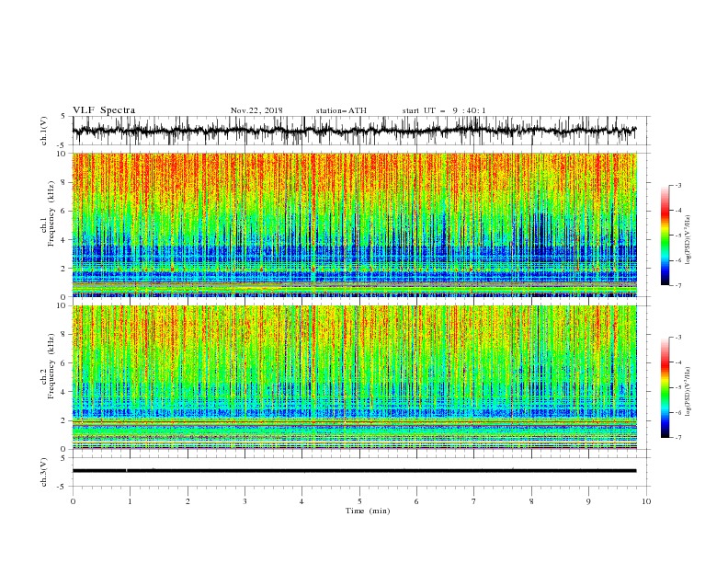Click the "9" tick on the time axis
Image resolution: width=728 pixels, height=563 pixels.
(x=588, y=501)
